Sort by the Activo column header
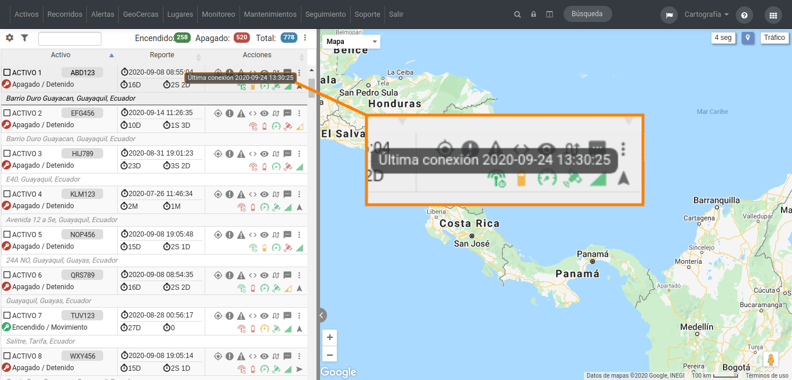 click(x=61, y=55)
